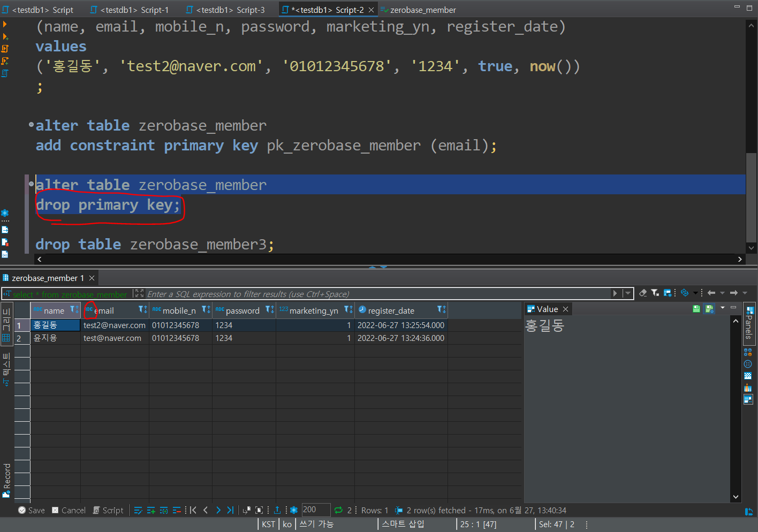Image resolution: width=758 pixels, height=532 pixels.
Task: Open auto-refresh settings dropdown arrow
Action: tap(695, 293)
